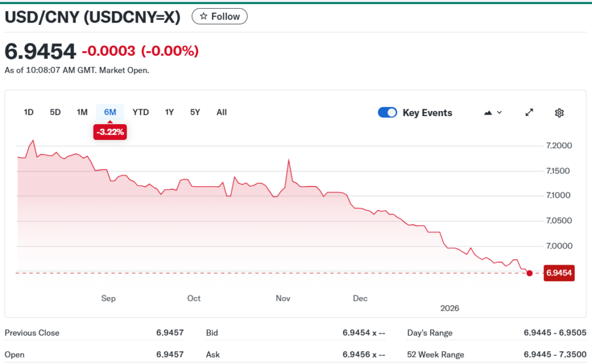Click the Previous Close label

(x=32, y=333)
